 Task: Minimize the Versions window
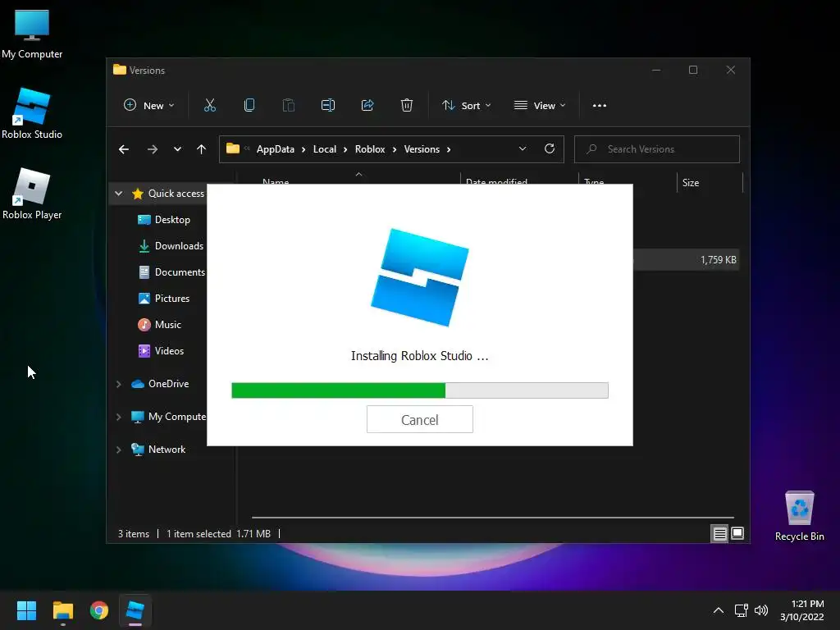click(x=656, y=71)
